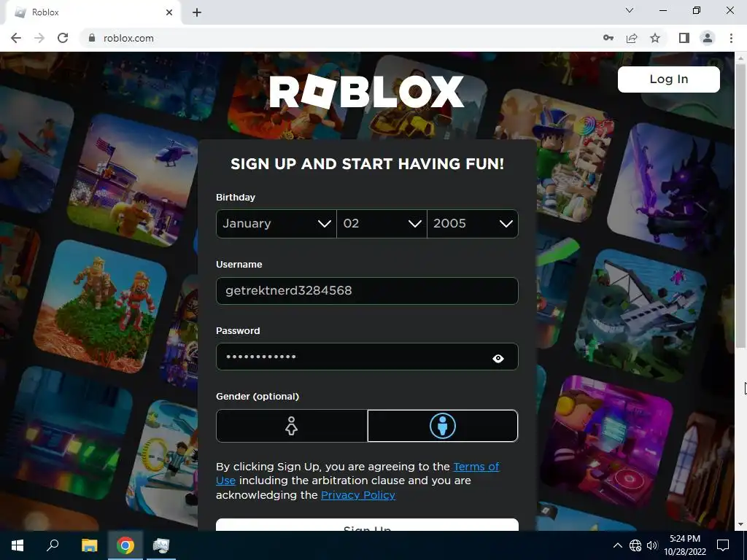Click the Roblox logo
This screenshot has height=560, width=747.
point(366,91)
